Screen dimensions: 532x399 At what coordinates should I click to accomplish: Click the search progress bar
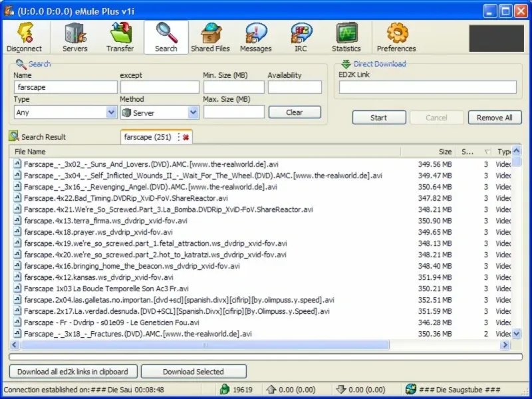265,356
